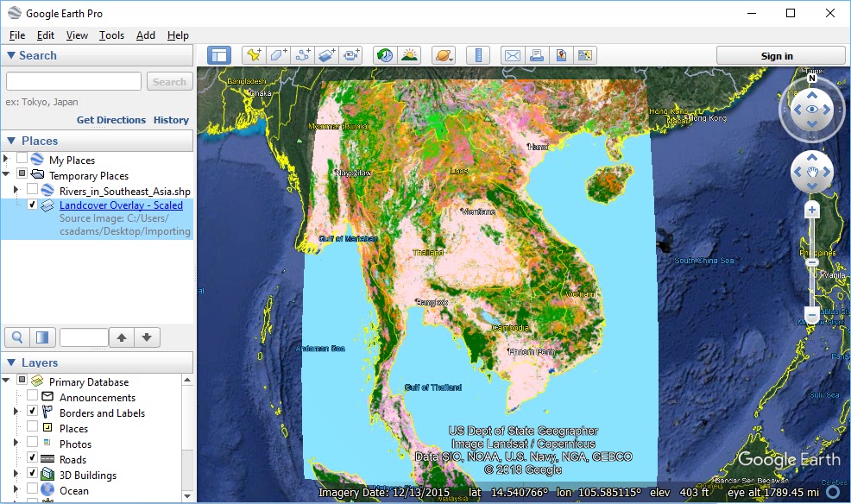Open the Edit menu
The image size is (851, 504).
click(x=46, y=35)
